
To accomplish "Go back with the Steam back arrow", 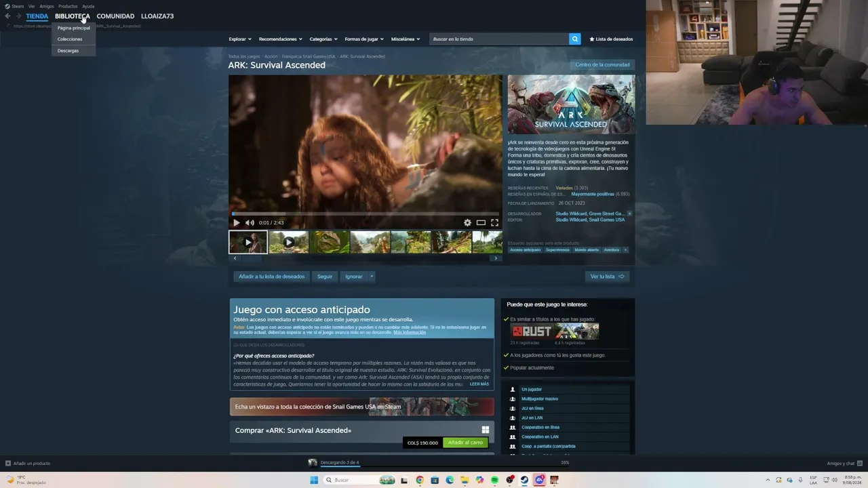I will tap(8, 16).
